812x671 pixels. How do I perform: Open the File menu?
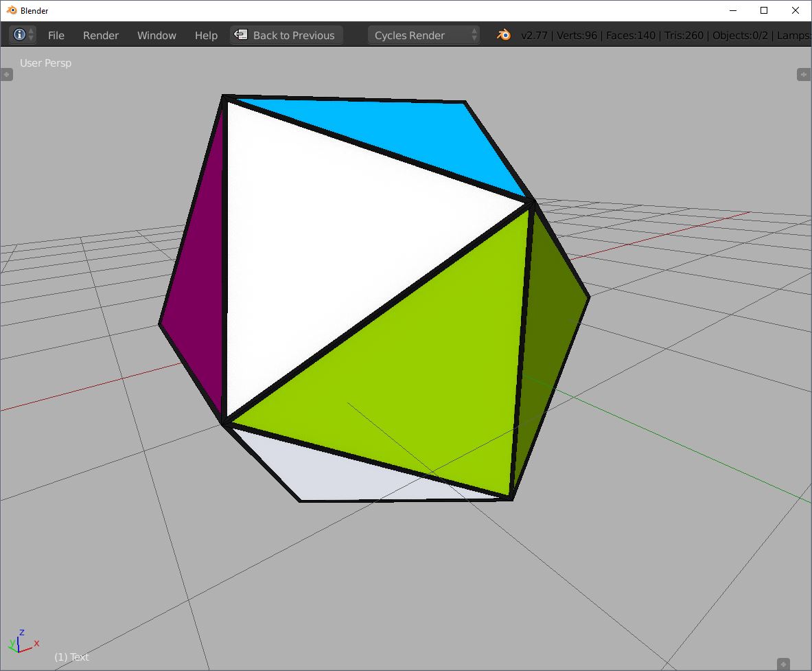pos(56,35)
